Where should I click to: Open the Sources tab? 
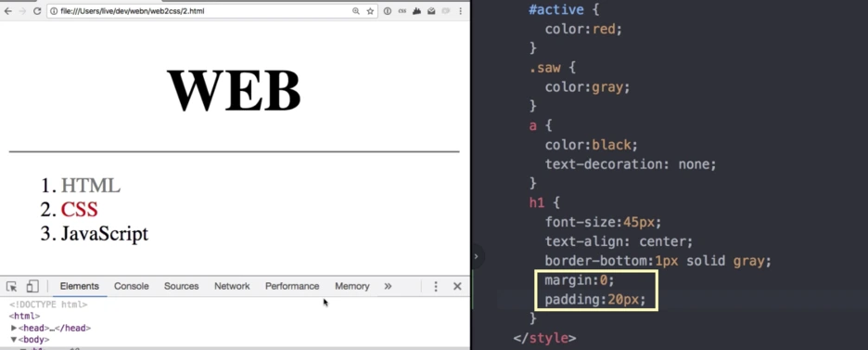pyautogui.click(x=181, y=286)
